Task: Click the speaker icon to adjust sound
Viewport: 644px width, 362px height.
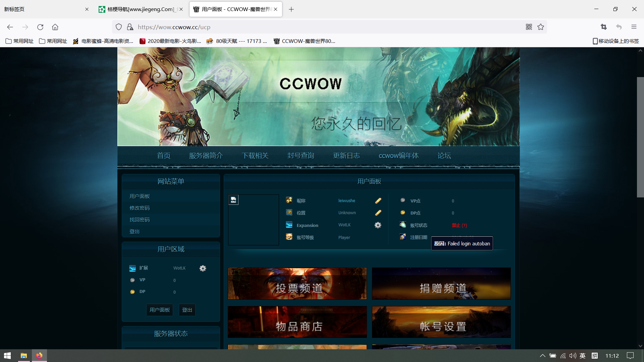Action: coord(572,356)
